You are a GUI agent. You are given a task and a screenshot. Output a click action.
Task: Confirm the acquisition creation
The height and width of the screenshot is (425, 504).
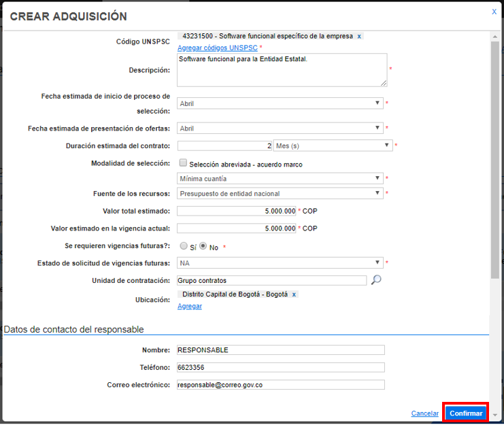click(466, 413)
